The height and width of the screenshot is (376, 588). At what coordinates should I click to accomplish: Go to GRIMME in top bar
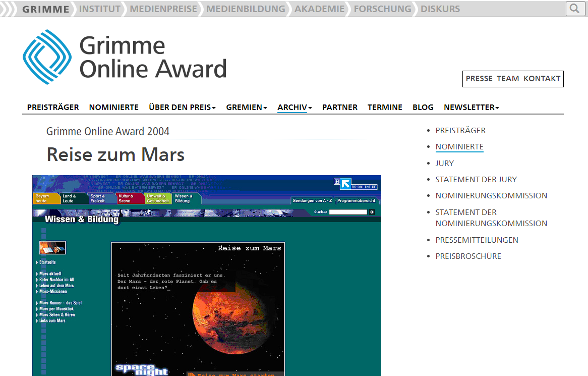[x=46, y=9]
